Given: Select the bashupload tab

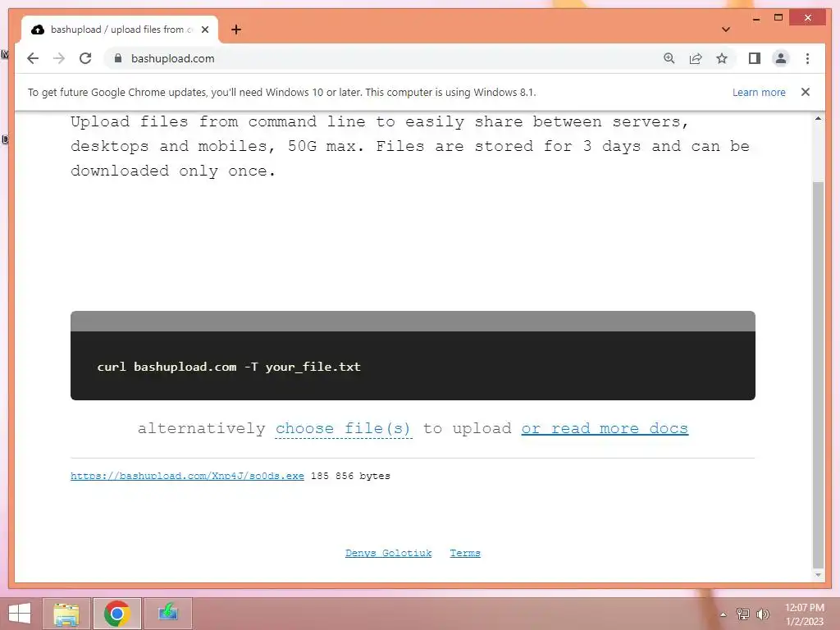Looking at the screenshot, I should 119,30.
